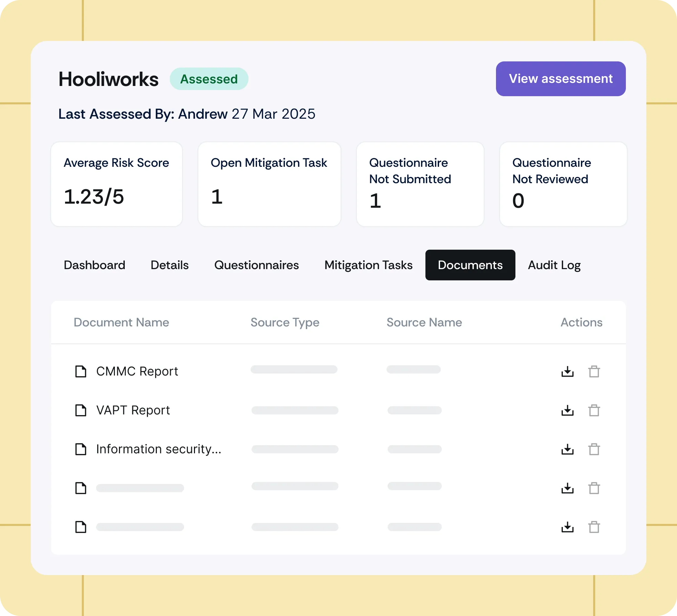
Task: Click the Assessed status badge
Action: point(209,79)
